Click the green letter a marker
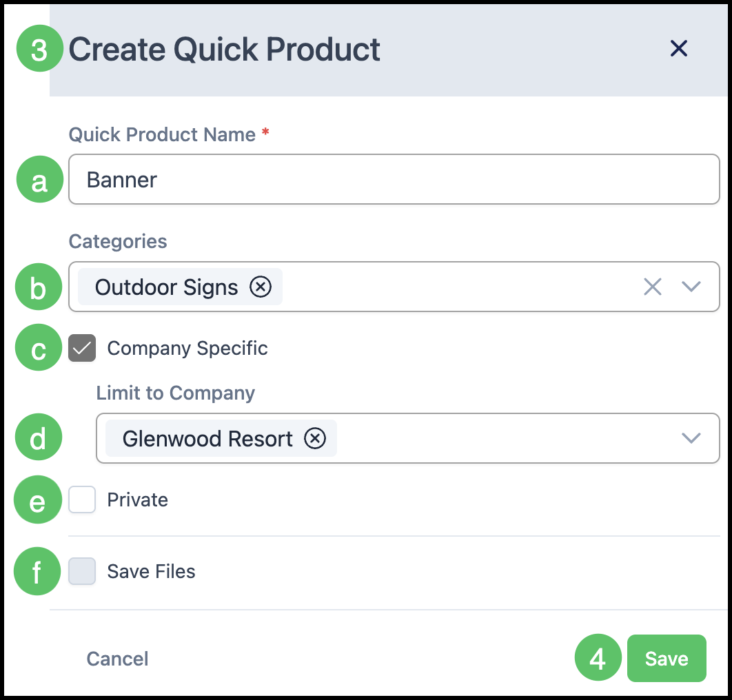Image resolution: width=732 pixels, height=700 pixels. [x=40, y=180]
